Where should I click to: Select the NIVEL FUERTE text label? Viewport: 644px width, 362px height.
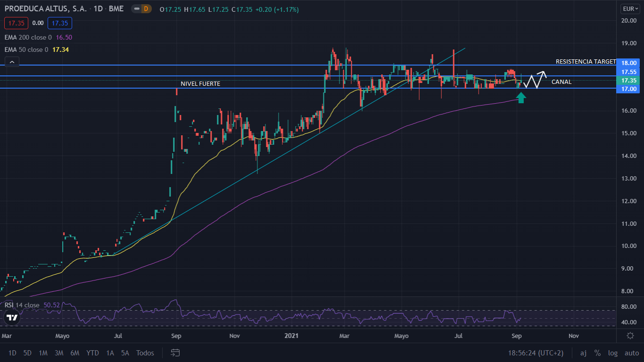pos(200,83)
